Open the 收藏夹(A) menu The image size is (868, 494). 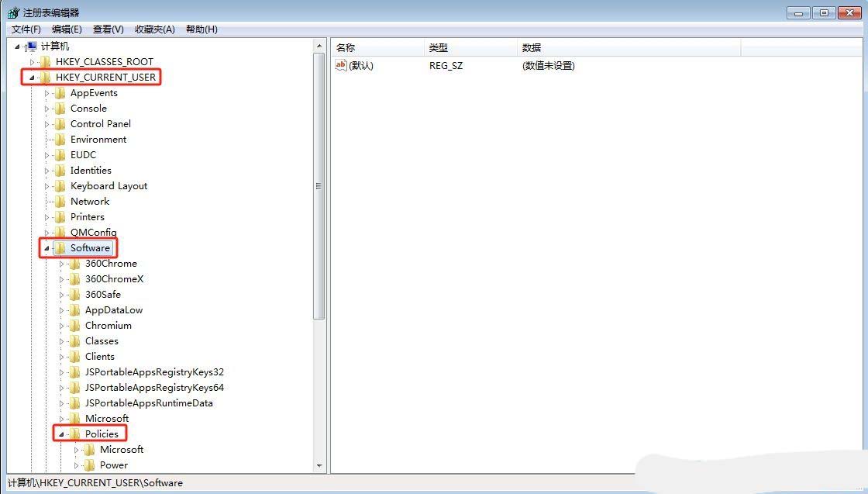[154, 29]
